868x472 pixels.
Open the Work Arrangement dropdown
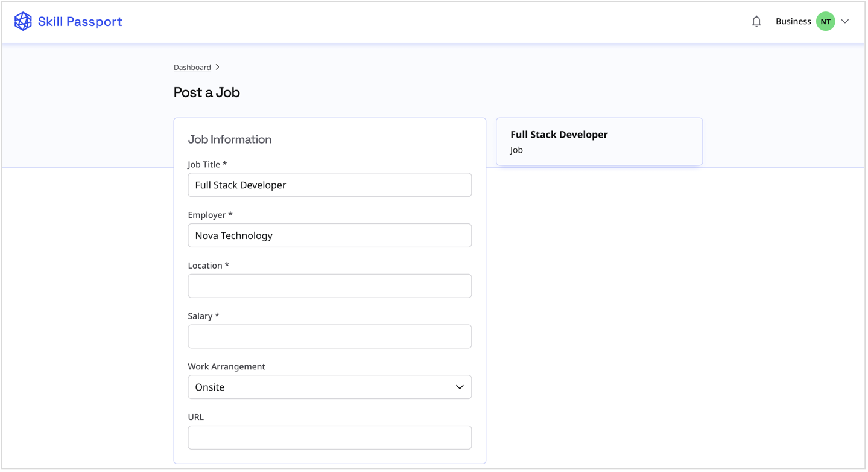pos(329,387)
